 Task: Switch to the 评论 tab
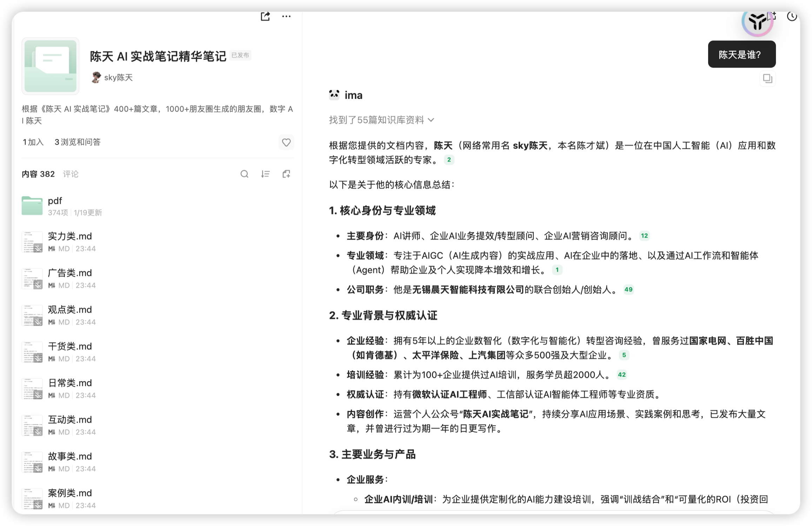click(x=71, y=174)
